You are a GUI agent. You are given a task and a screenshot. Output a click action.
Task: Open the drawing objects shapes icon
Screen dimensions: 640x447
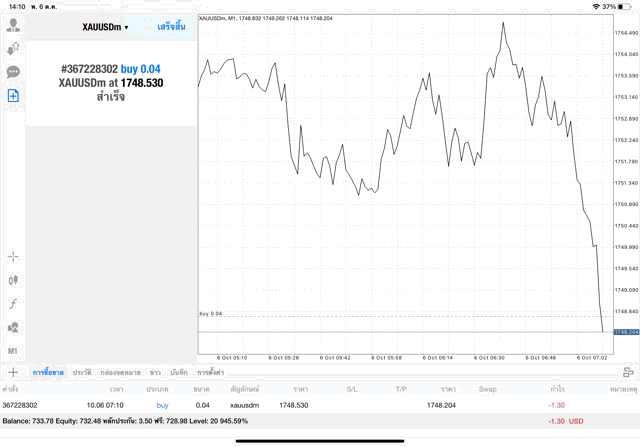click(14, 327)
